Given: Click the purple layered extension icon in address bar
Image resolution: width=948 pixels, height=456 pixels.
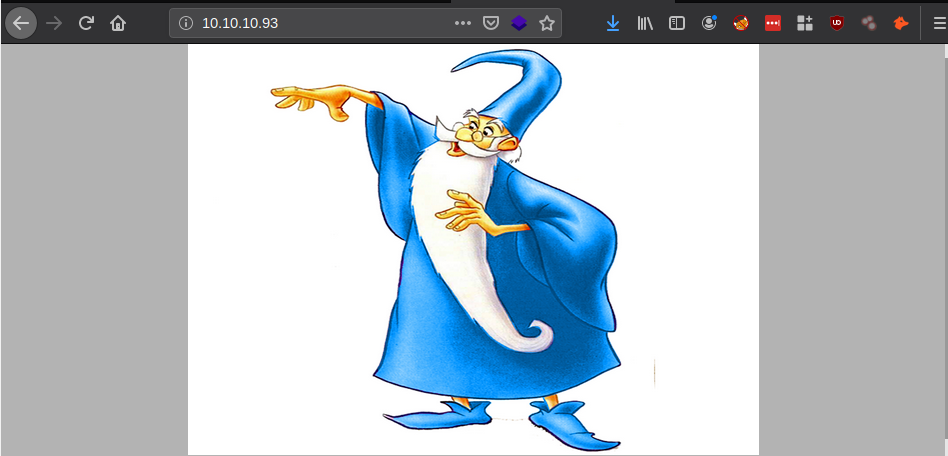Looking at the screenshot, I should click(519, 24).
